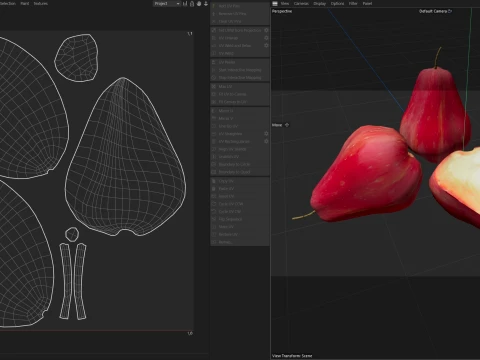This screenshot has width=480, height=360.
Task: Click the front red wax apple model
Action: pos(367,173)
